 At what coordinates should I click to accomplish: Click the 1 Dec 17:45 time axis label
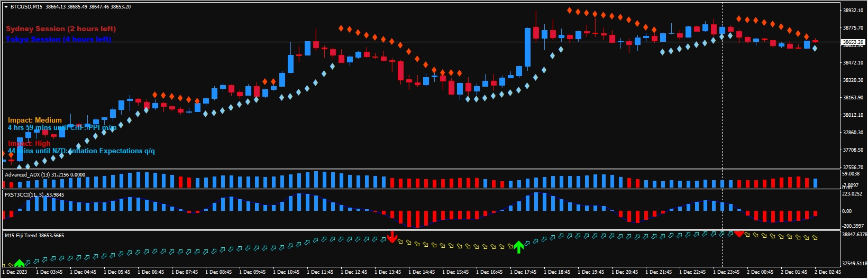pos(523,272)
